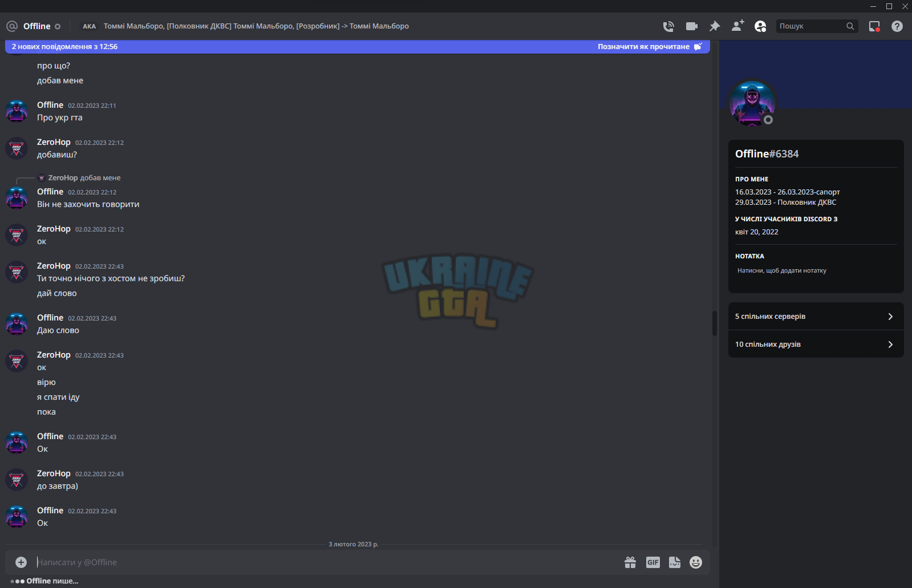
Task: Open the inbox icon in the header
Action: 874,26
